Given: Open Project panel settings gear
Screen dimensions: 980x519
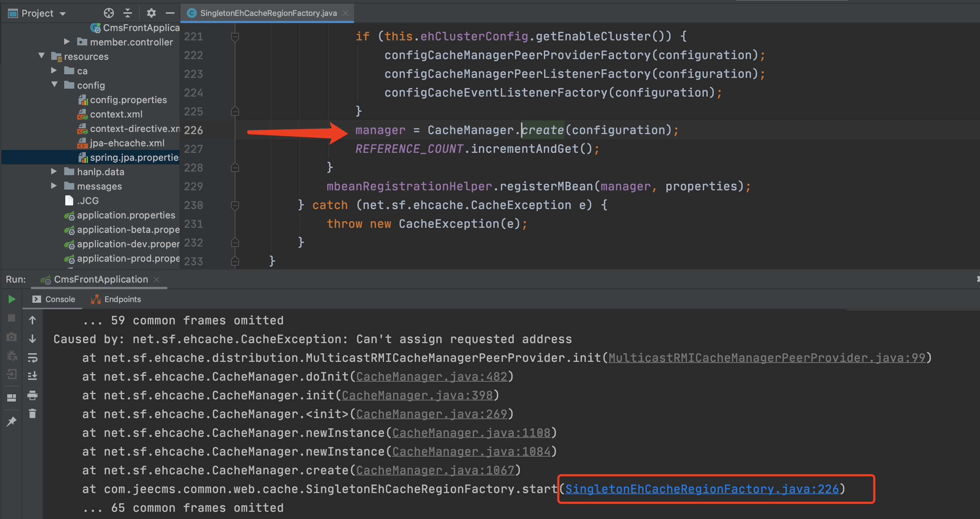Looking at the screenshot, I should tap(151, 13).
